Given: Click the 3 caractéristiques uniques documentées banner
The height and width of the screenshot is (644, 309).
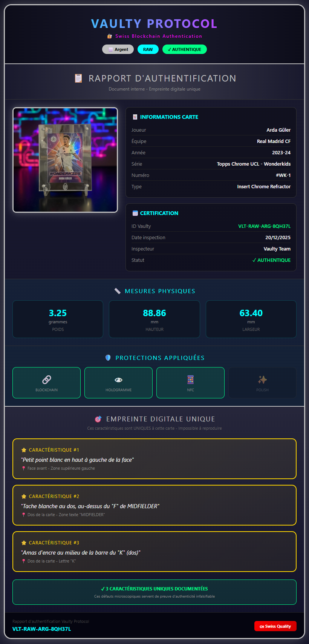Looking at the screenshot, I should [154, 592].
